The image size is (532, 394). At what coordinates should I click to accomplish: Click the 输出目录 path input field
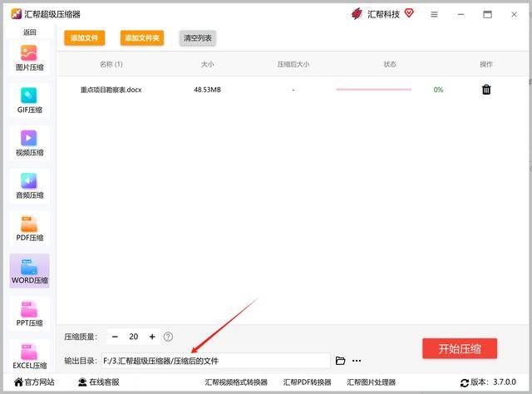(x=215, y=361)
